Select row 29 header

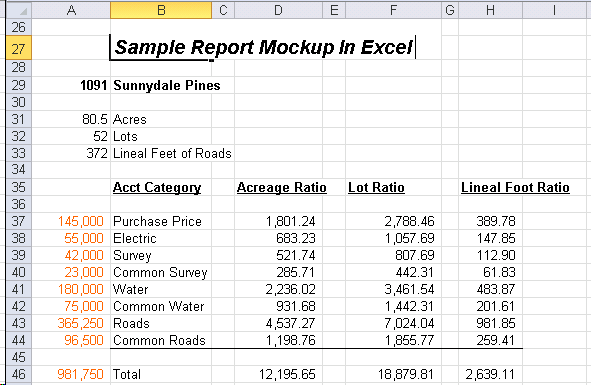pos(19,85)
